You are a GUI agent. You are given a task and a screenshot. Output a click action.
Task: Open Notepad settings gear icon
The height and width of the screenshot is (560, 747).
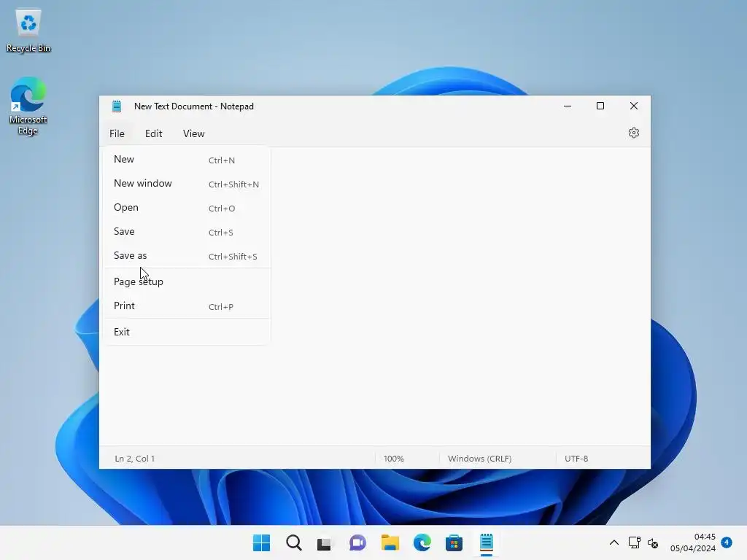(633, 133)
